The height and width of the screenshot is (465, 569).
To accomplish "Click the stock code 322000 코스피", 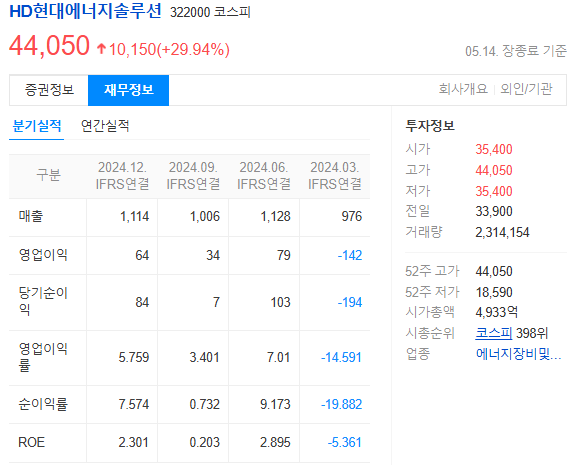I will (x=210, y=12).
